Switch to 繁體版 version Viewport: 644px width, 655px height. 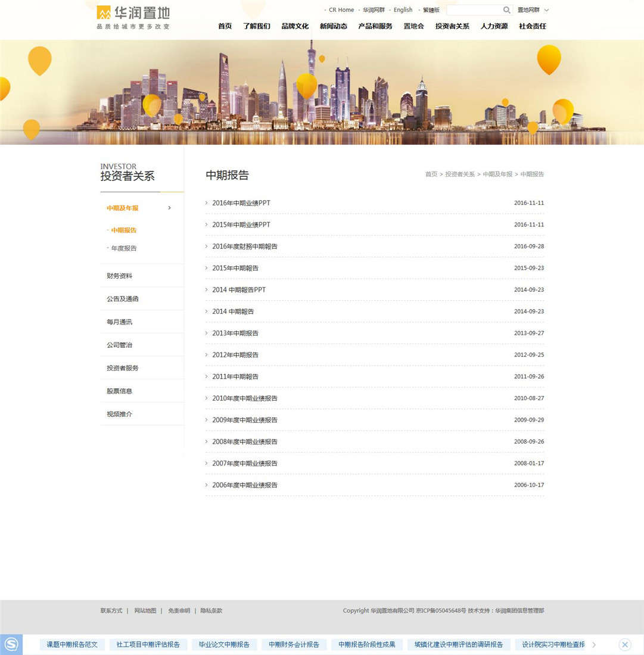(x=431, y=10)
